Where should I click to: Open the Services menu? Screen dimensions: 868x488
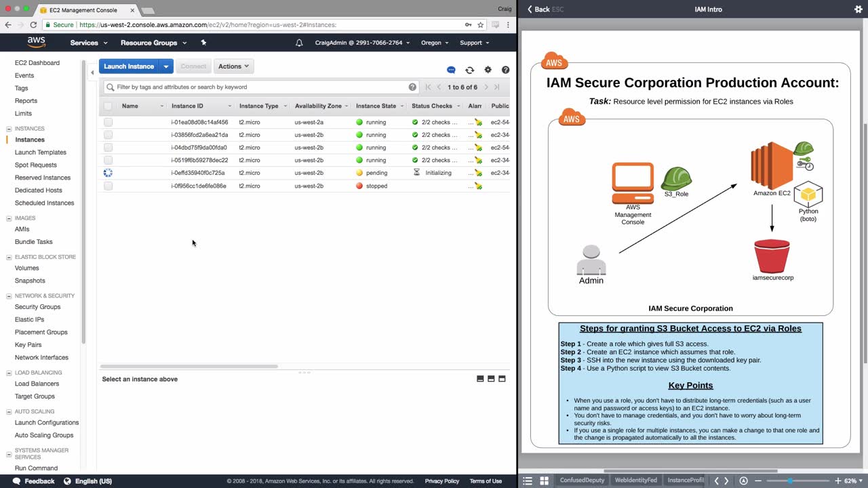89,43
